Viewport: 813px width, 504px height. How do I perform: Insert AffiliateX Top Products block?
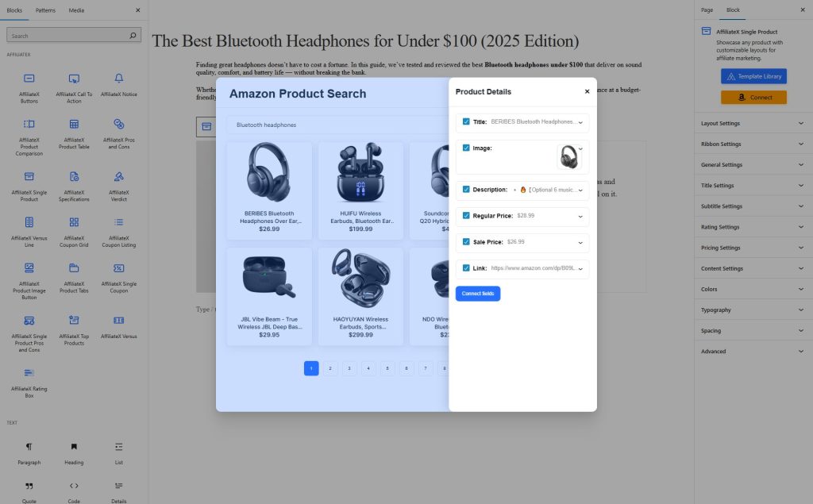[74, 329]
